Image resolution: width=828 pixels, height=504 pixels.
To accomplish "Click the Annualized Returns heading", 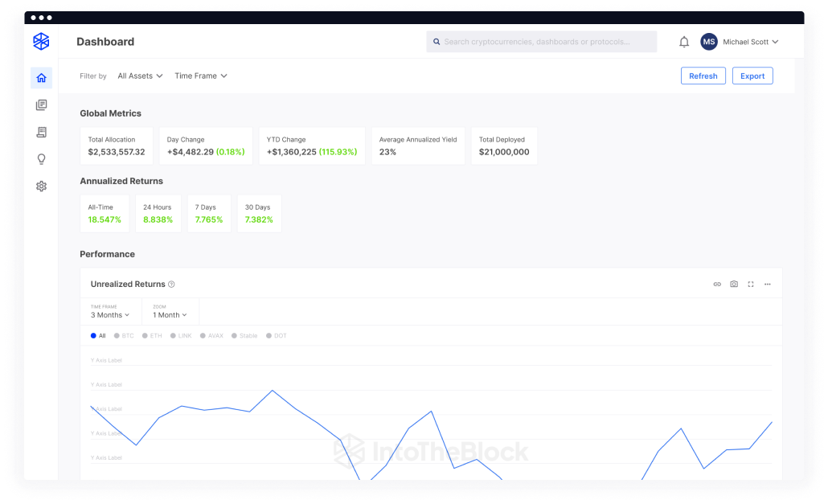I will pos(121,181).
